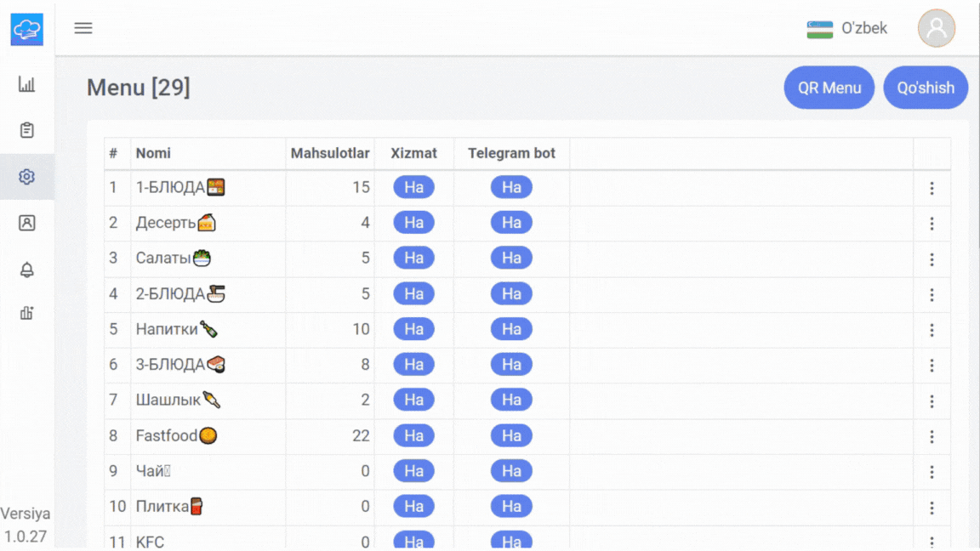
Task: Toggle Xizmat status for Салаты
Action: point(413,258)
